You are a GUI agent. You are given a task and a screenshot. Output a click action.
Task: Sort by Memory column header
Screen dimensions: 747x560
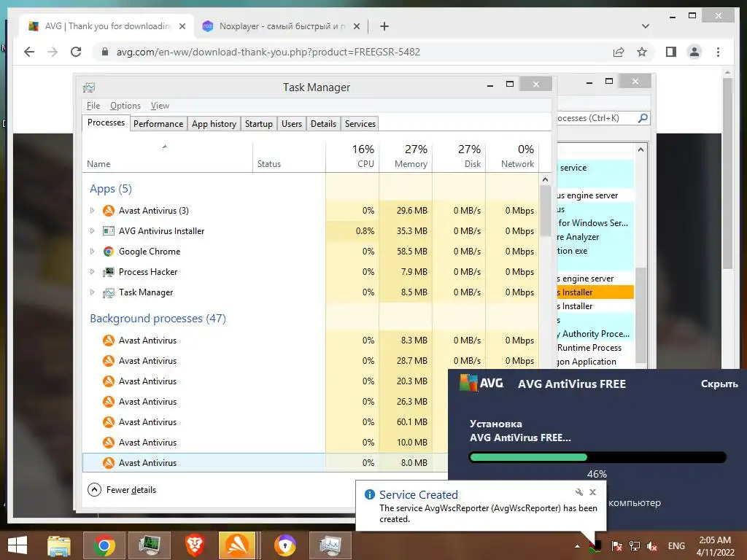point(406,157)
